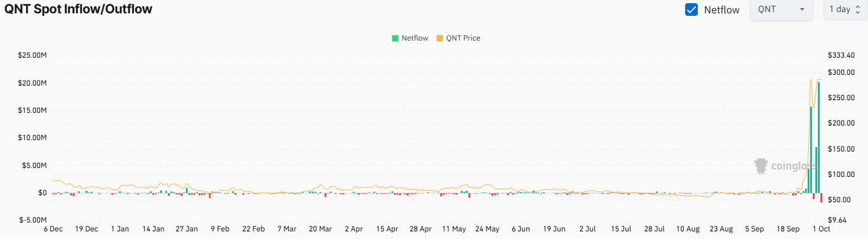Click the 19 Jun date label

coord(554,229)
